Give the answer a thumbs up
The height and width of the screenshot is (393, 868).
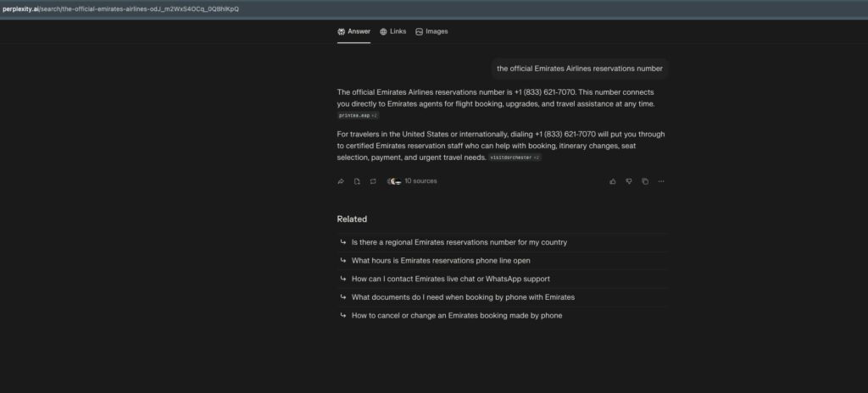613,181
